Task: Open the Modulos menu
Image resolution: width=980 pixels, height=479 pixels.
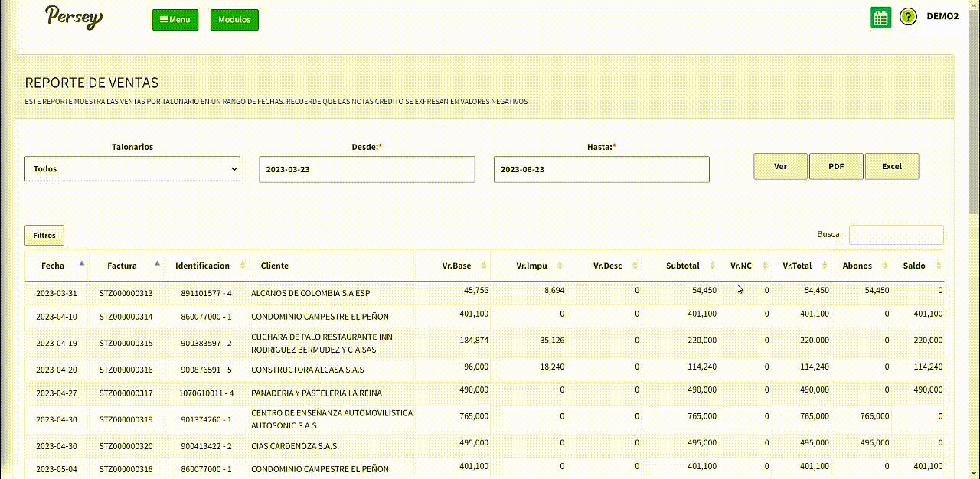Action: tap(234, 20)
